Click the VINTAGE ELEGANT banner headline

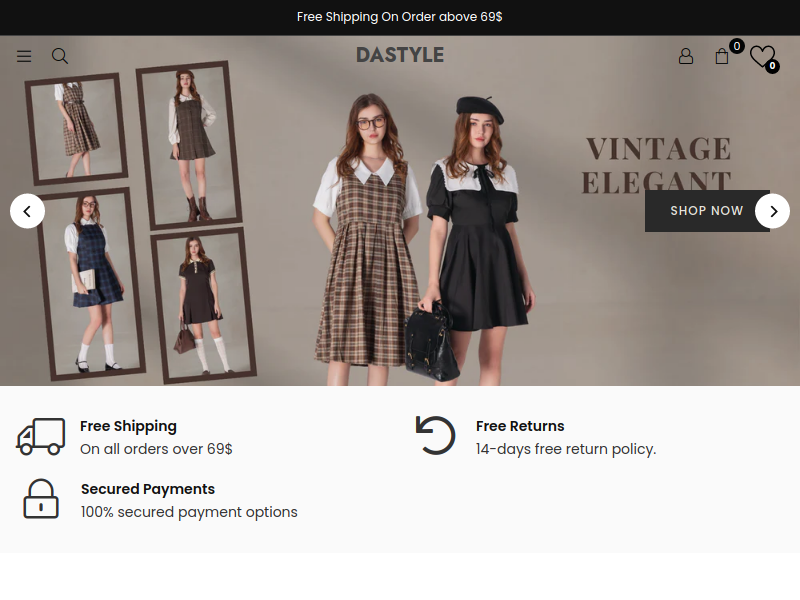click(x=657, y=165)
